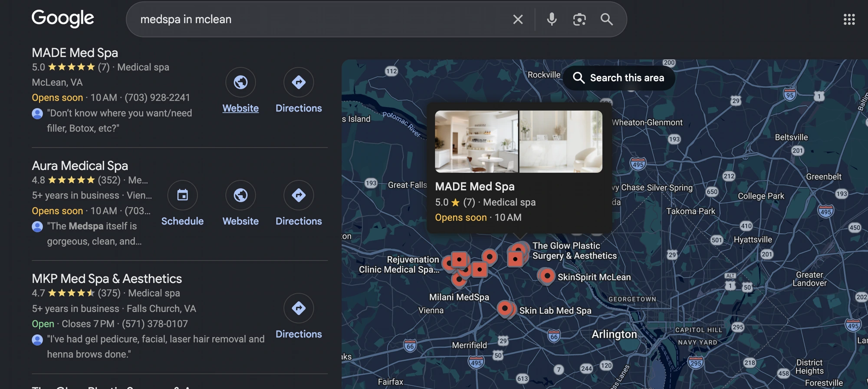Click Directions label for MKP Med Spa
The width and height of the screenshot is (868, 389).
299,334
